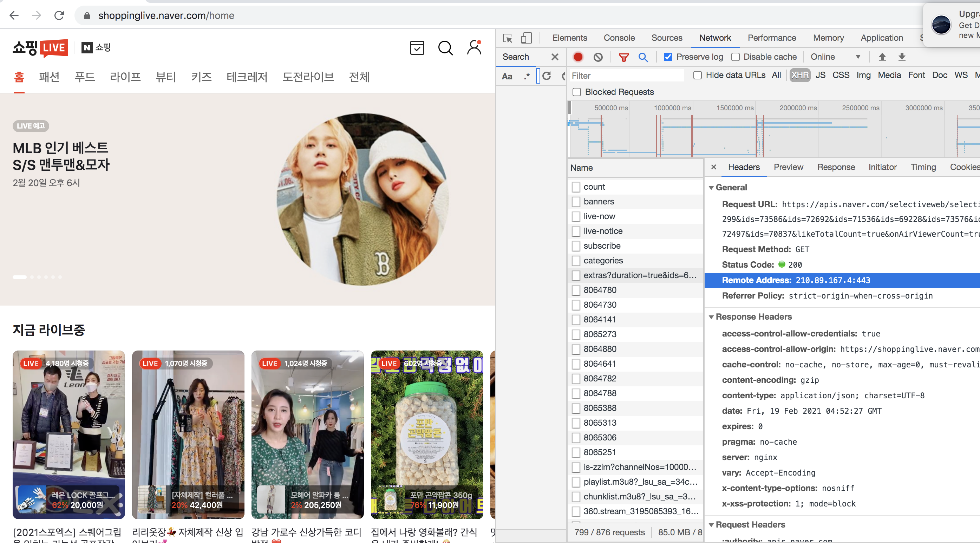Screen dimensions: 980x543
Task: Open the user profile icon
Action: click(474, 47)
